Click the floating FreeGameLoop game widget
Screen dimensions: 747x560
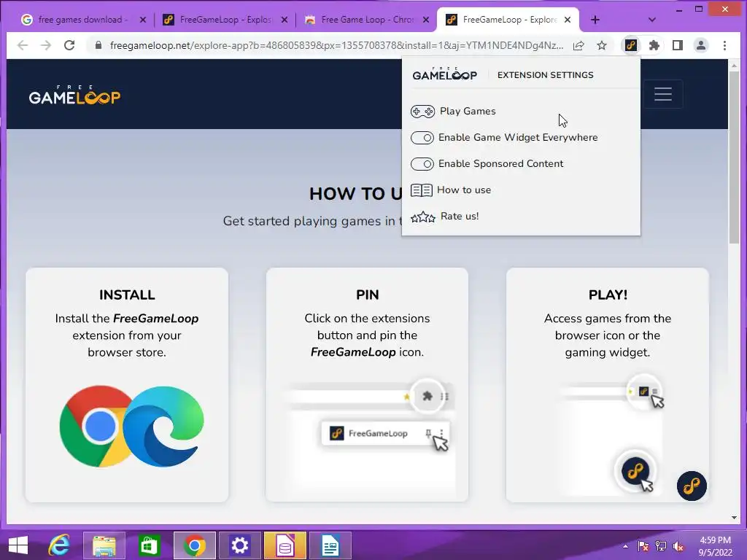692,486
